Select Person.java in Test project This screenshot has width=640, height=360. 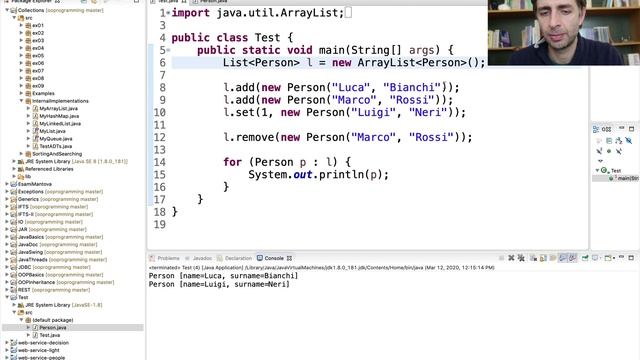click(53, 327)
